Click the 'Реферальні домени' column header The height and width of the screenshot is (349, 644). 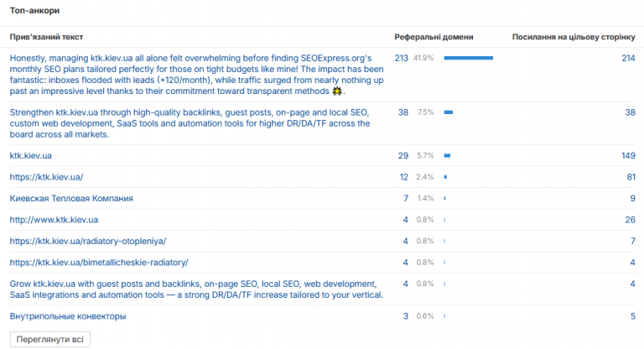tap(434, 37)
